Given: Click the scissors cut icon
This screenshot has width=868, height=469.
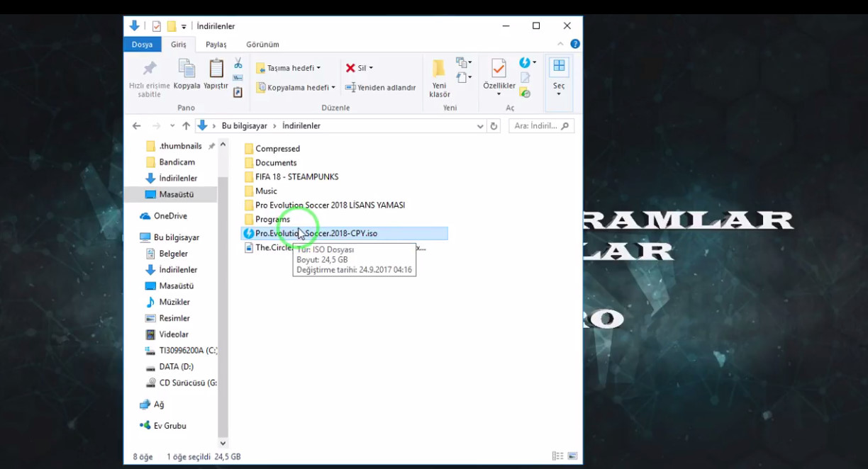Looking at the screenshot, I should pos(238,63).
